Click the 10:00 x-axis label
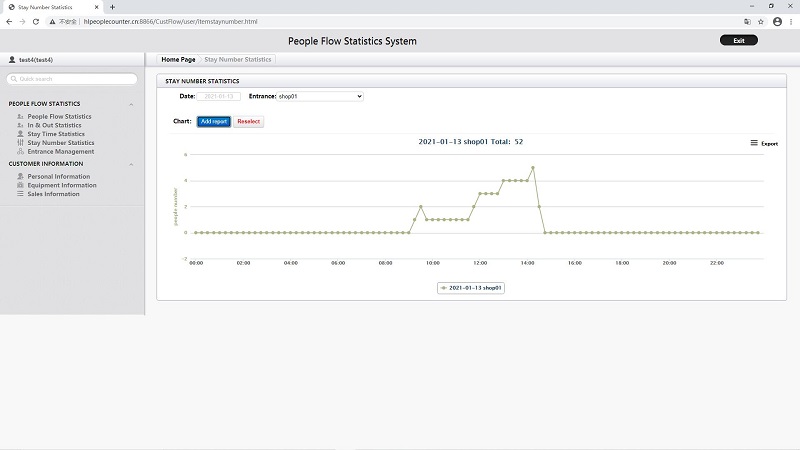 coord(433,263)
